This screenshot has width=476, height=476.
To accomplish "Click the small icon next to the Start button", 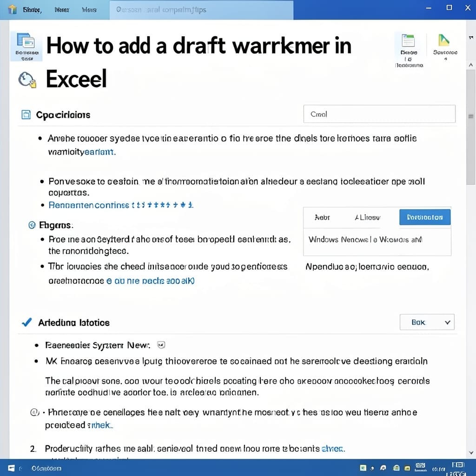I will [20, 469].
